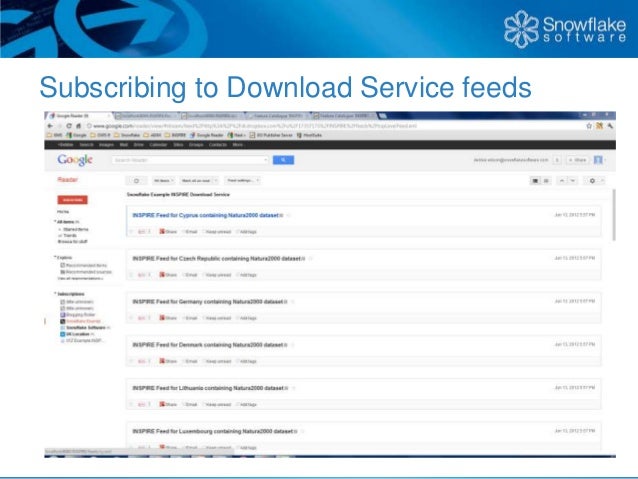Click the Google logo
638x479 pixels.
pyautogui.click(x=75, y=160)
